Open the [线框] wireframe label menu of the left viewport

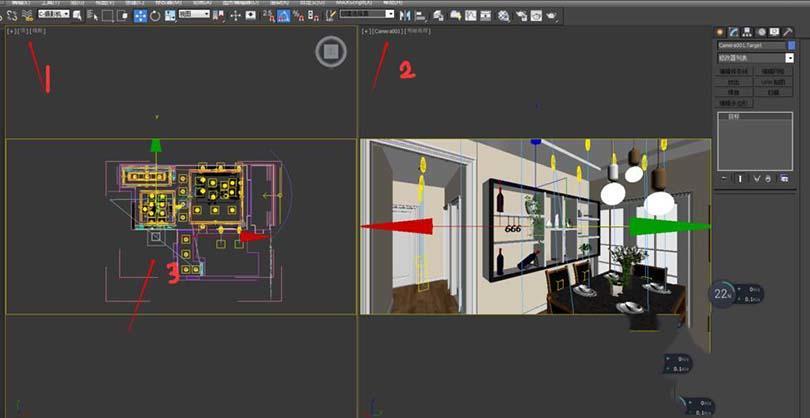pyautogui.click(x=38, y=31)
